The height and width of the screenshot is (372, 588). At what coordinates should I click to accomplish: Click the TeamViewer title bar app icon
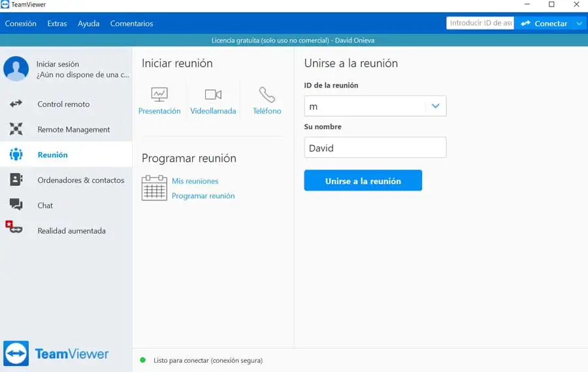[x=5, y=5]
